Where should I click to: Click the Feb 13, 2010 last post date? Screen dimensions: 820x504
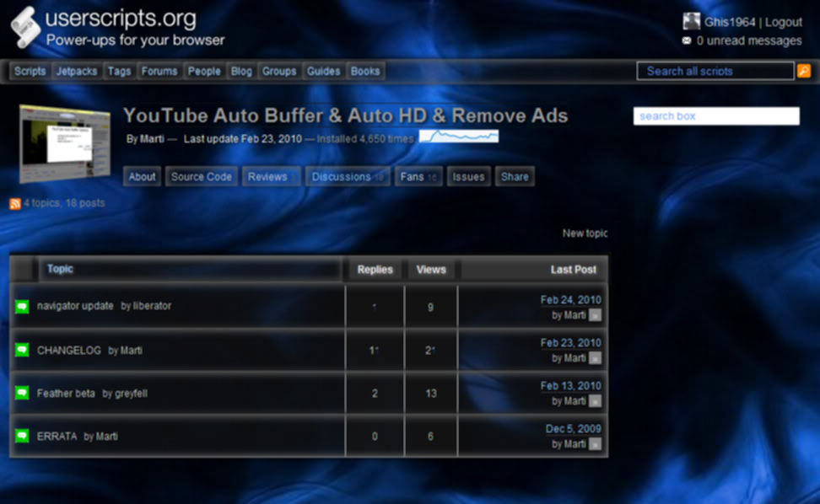570,385
